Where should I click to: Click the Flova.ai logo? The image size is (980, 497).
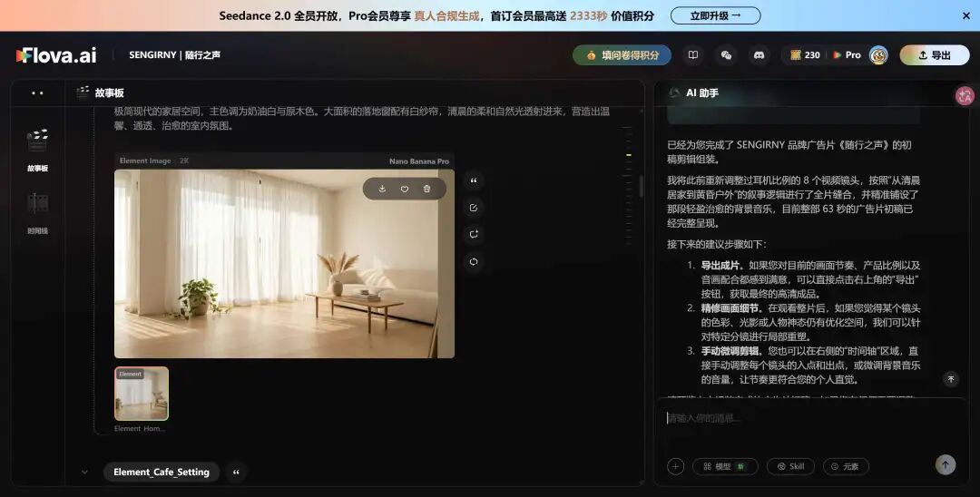[x=56, y=55]
